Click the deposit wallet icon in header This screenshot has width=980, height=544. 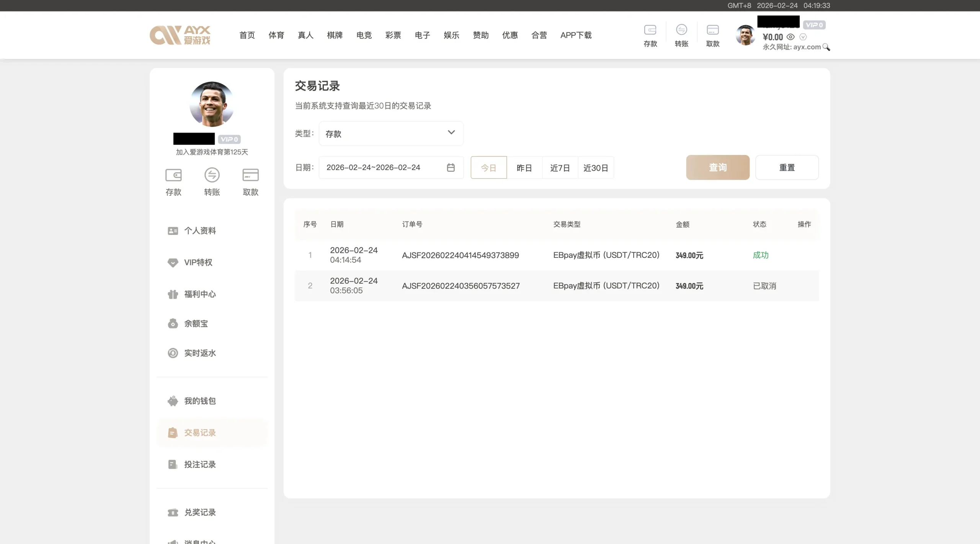click(x=650, y=30)
